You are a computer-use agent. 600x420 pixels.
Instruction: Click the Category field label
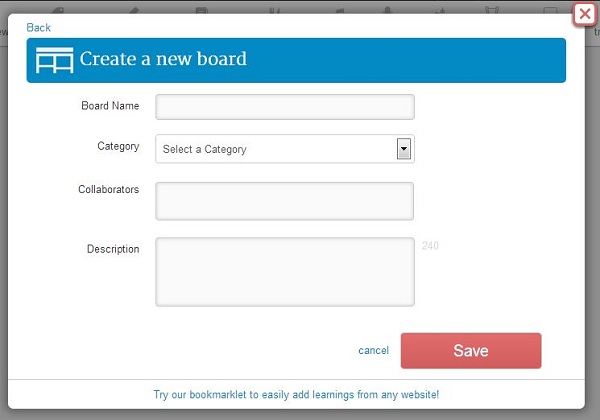(x=118, y=146)
